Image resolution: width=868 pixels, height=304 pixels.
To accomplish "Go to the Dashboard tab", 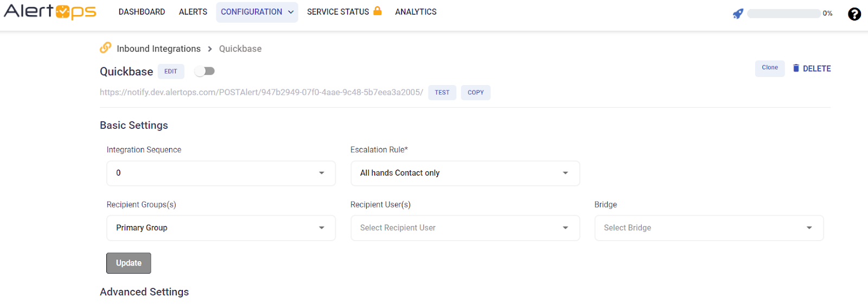I will pyautogui.click(x=142, y=12).
